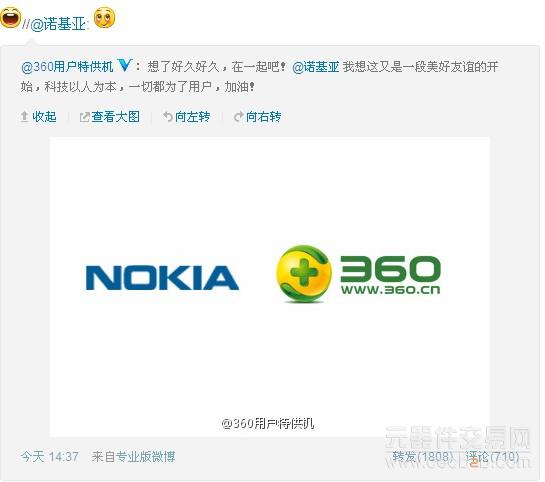Click the rotate-right arrow icon
545x482 pixels.
click(239, 117)
